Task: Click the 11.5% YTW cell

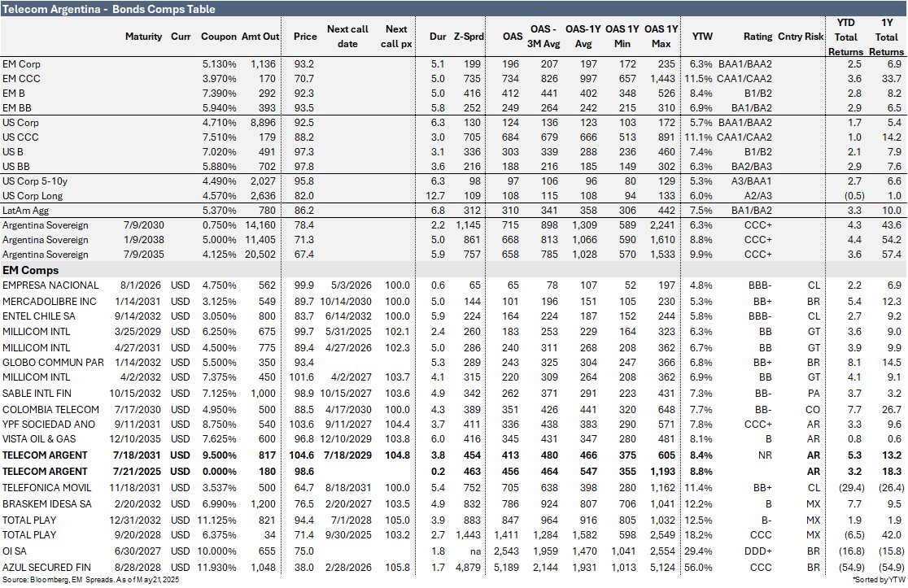Action: 698,79
